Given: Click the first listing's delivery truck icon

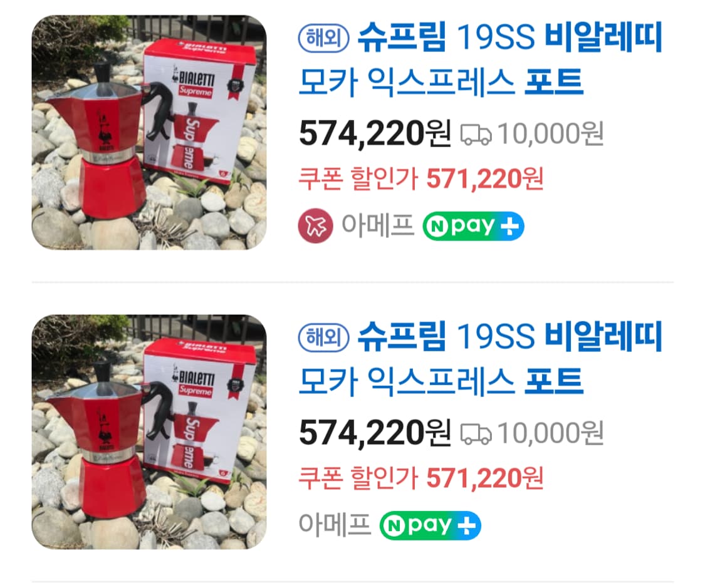Looking at the screenshot, I should pos(476,135).
